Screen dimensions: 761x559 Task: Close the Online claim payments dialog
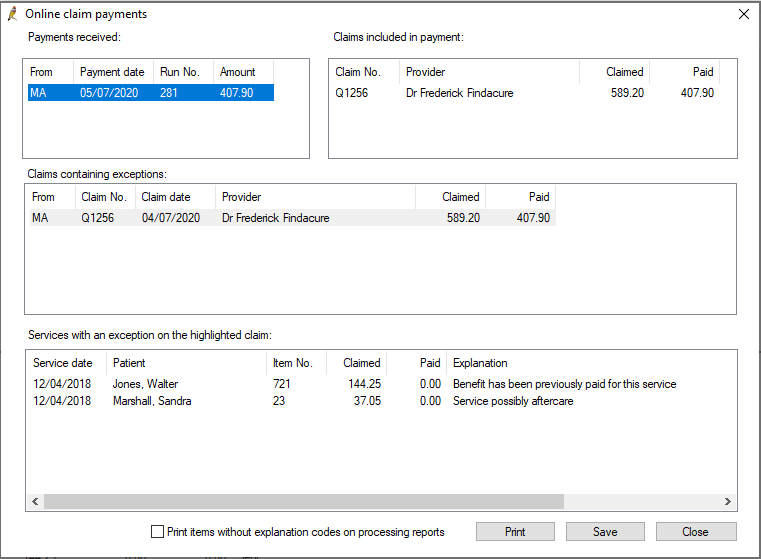point(744,14)
